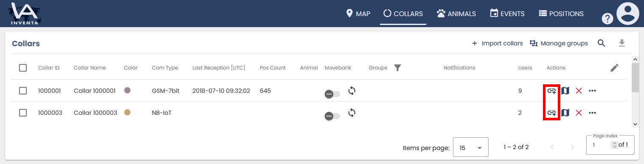Toggle Movebank switch for Collar 1000001

coord(332,94)
